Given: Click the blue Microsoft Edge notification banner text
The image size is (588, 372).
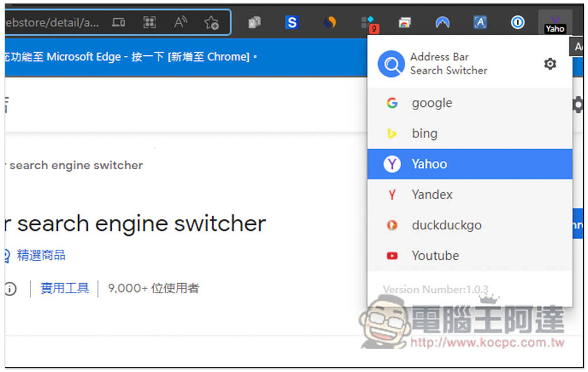Looking at the screenshot, I should click(x=131, y=57).
